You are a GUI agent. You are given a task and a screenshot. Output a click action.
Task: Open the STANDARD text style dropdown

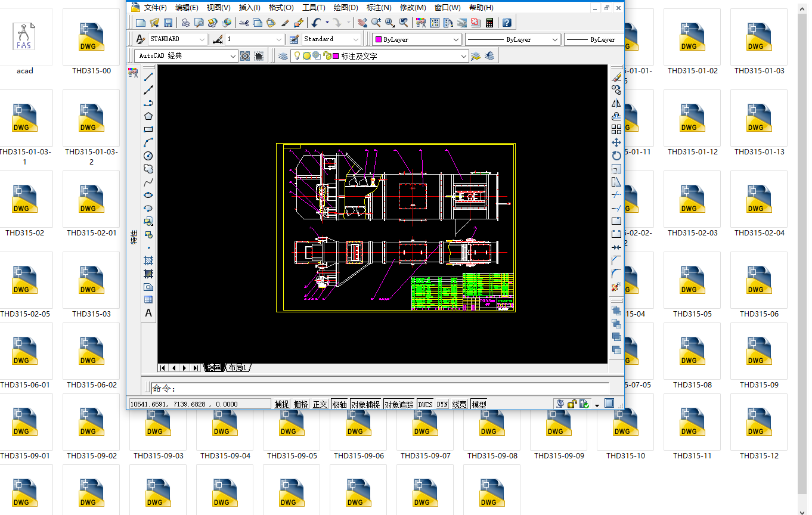[x=177, y=39]
